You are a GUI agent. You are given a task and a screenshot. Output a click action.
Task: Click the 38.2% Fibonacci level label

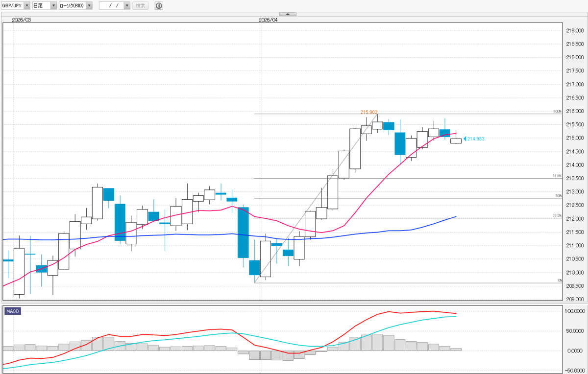click(x=557, y=215)
